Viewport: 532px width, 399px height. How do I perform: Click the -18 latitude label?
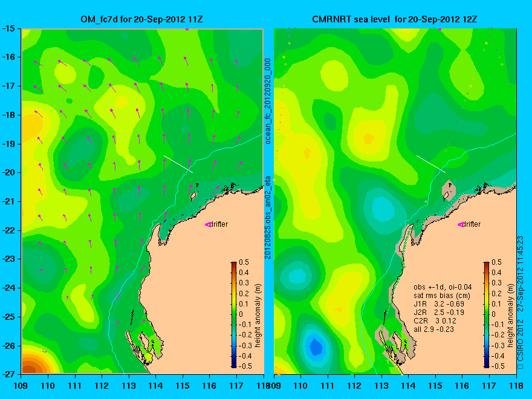9,115
